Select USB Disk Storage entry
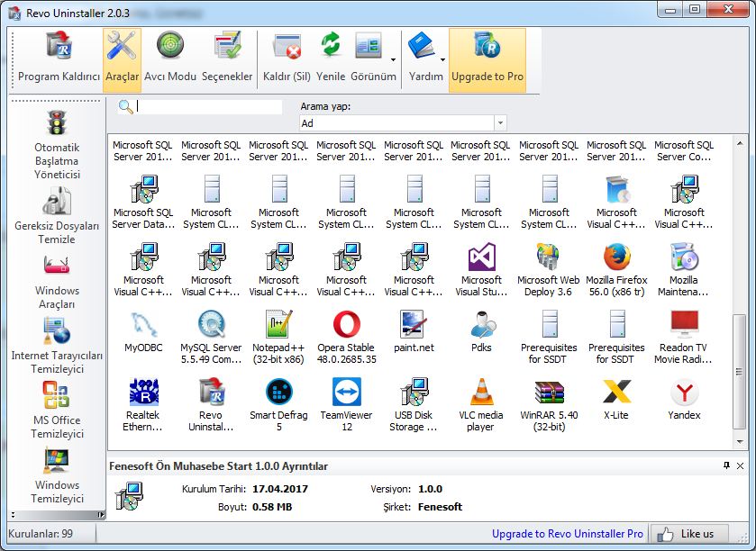Screen dimensions: 756x551 click(x=414, y=404)
